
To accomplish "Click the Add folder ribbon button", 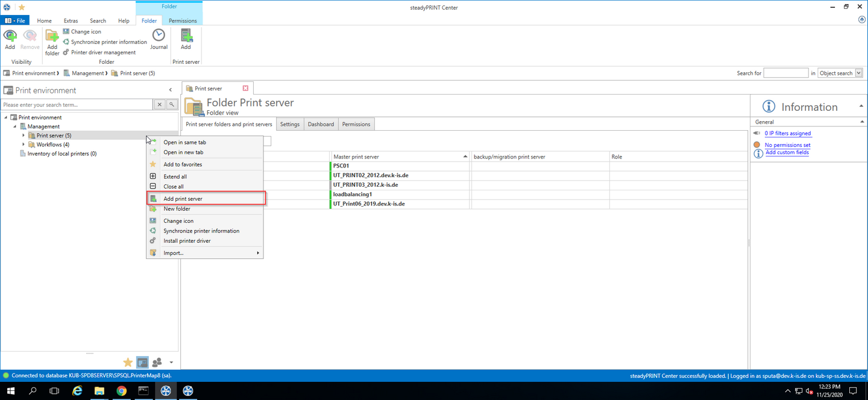I will click(52, 43).
